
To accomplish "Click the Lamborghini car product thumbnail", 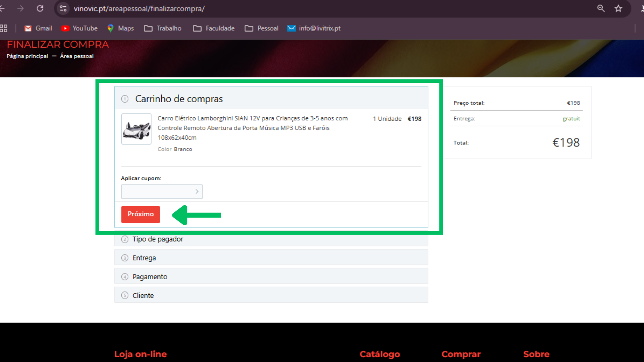I will [x=136, y=129].
